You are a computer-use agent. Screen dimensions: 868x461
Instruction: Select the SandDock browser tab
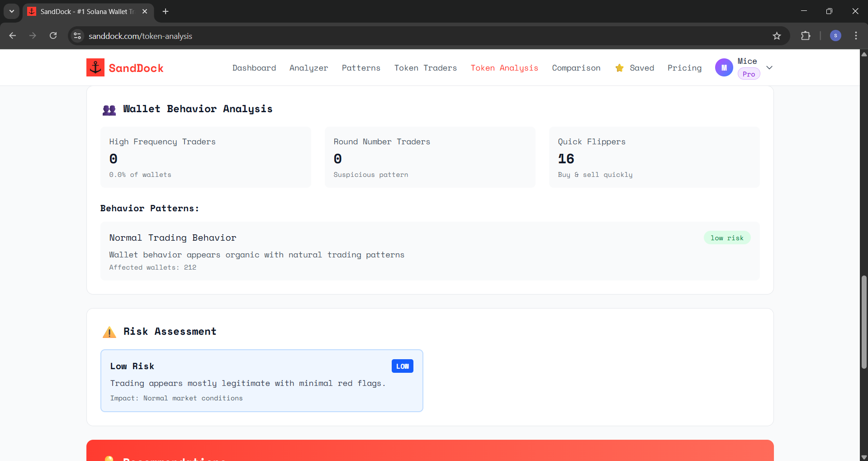[x=88, y=11]
